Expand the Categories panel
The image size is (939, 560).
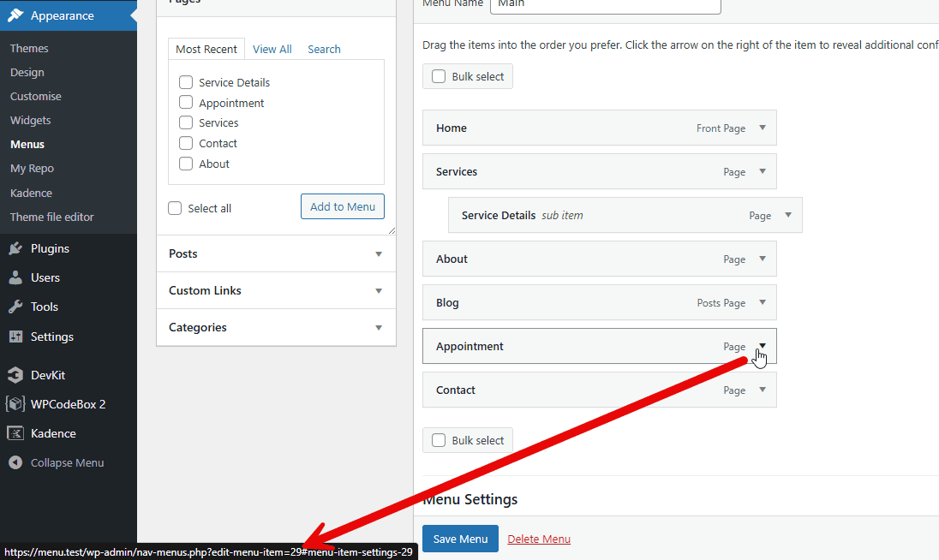(378, 327)
